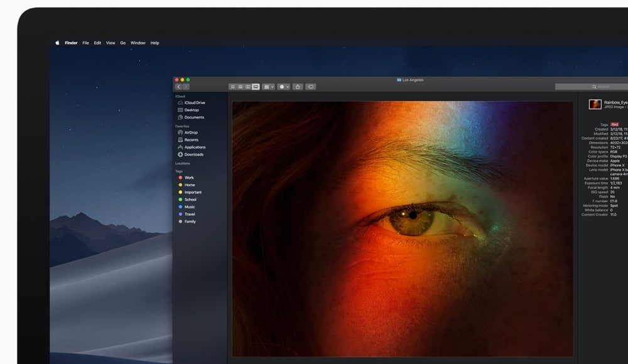Open the Go menu
The image size is (628, 364).
coord(123,43)
